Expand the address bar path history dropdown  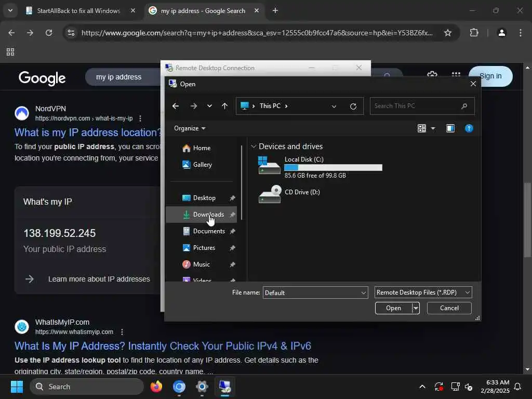334,106
